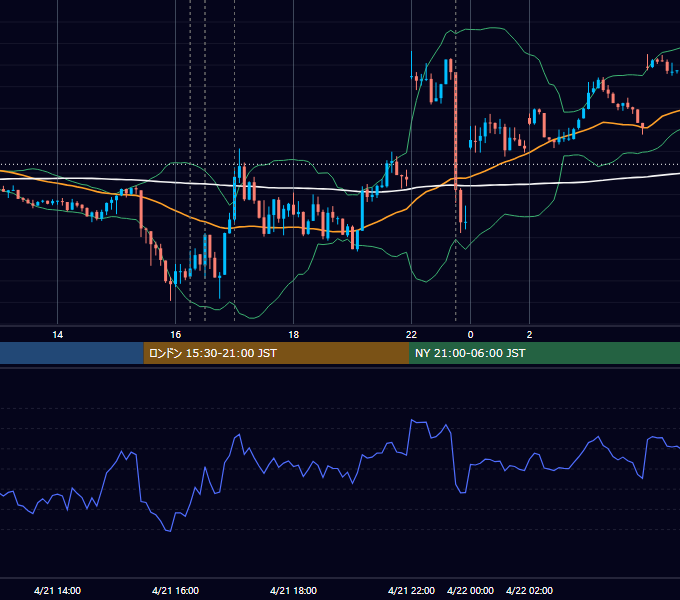The image size is (680, 600).
Task: Click the ロンドン 15:30-21:00 JST session bar
Action: pyautogui.click(x=276, y=353)
